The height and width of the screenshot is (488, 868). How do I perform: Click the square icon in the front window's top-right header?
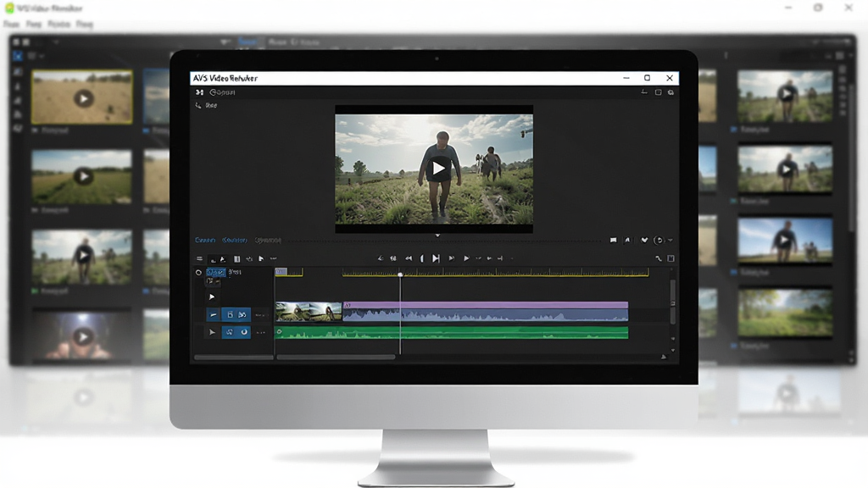(658, 92)
